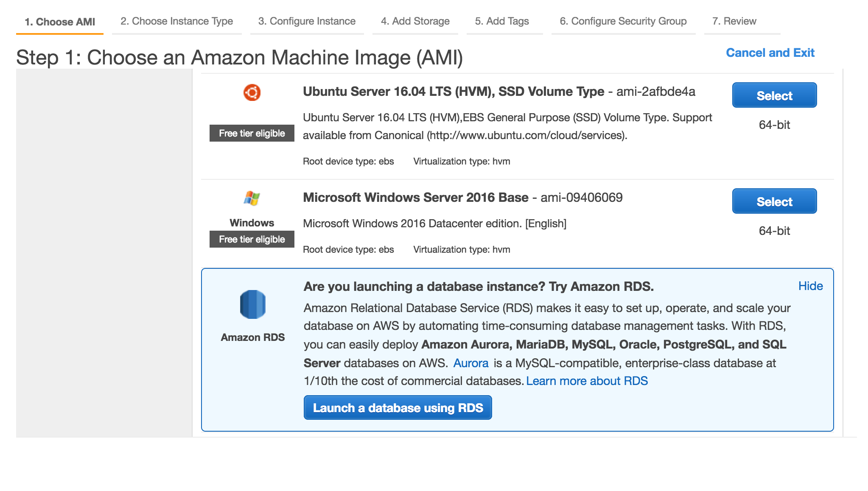The height and width of the screenshot is (491, 868).
Task: Click the Ubuntu Server 16.04 LTS title
Action: (453, 92)
